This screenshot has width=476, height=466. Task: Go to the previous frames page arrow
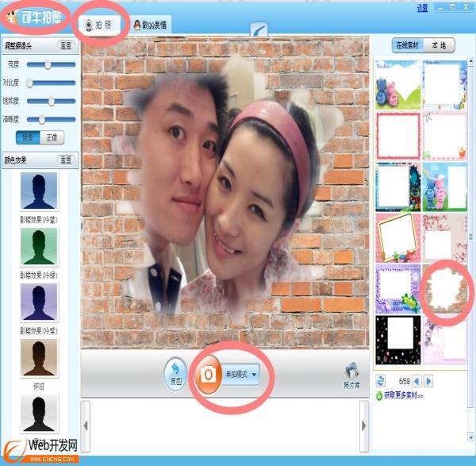point(416,381)
